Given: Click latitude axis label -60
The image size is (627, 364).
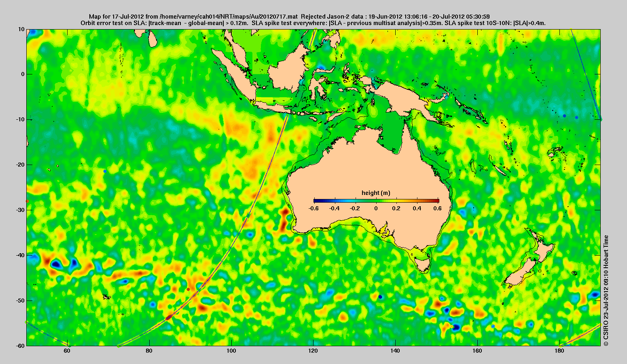Looking at the screenshot, I should [x=20, y=346].
